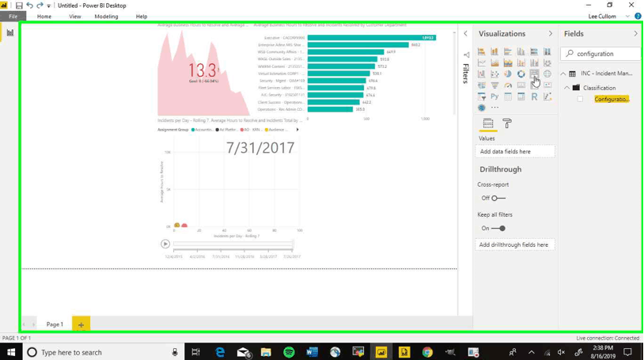Switch to the Fields well tab

[x=488, y=123]
